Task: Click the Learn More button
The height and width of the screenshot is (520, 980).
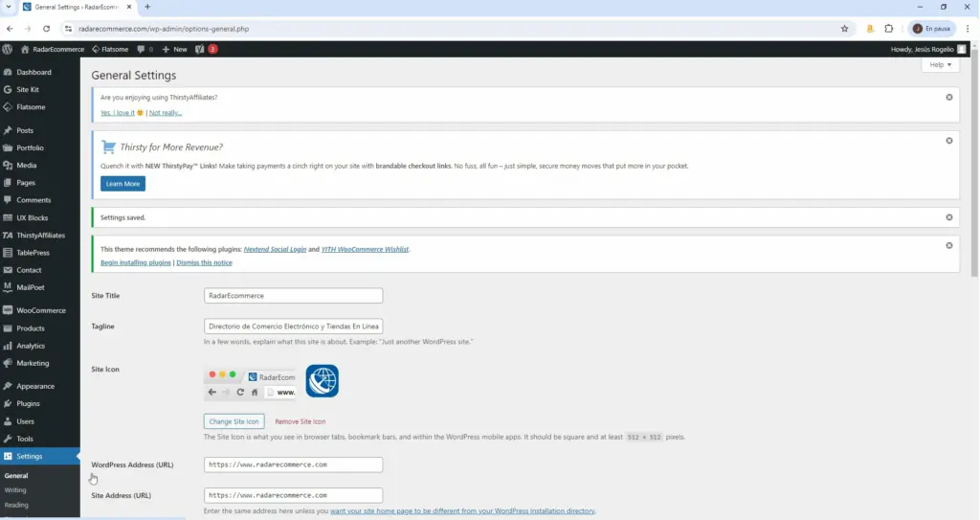Action: pos(122,183)
